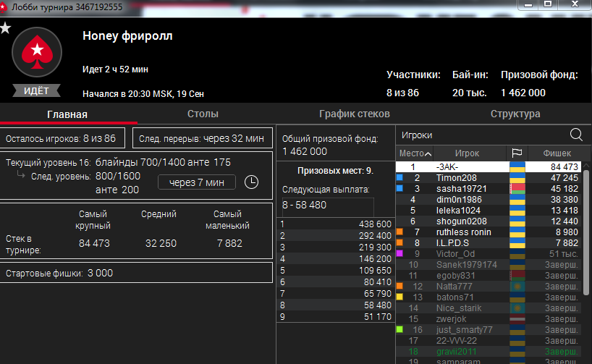592x364 pixels.
Task: Select player Nice_starik row
Action: point(489,308)
